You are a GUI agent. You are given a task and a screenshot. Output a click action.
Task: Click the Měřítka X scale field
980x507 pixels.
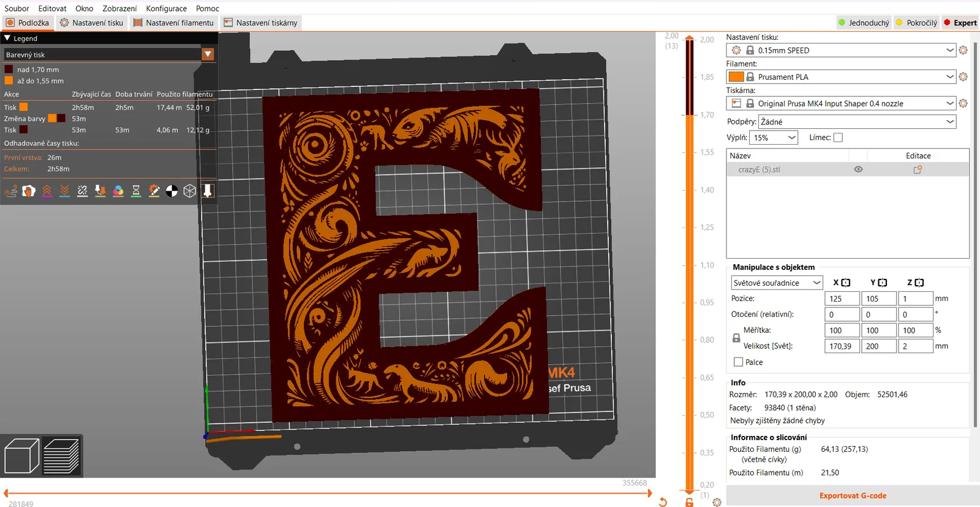[842, 330]
